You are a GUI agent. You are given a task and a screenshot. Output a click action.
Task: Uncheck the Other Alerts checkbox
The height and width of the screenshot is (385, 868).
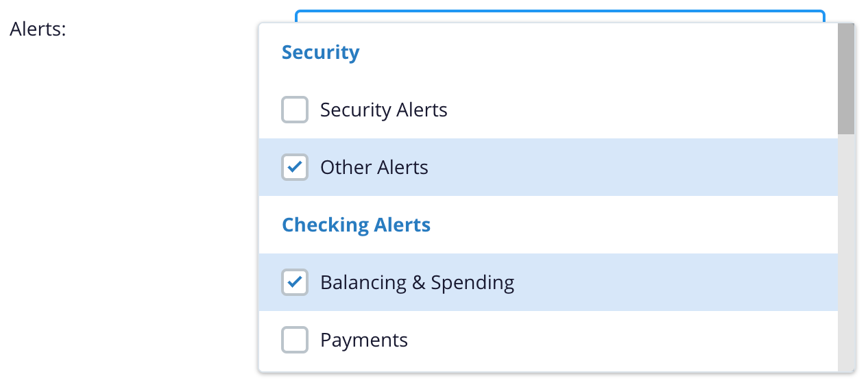coord(295,167)
